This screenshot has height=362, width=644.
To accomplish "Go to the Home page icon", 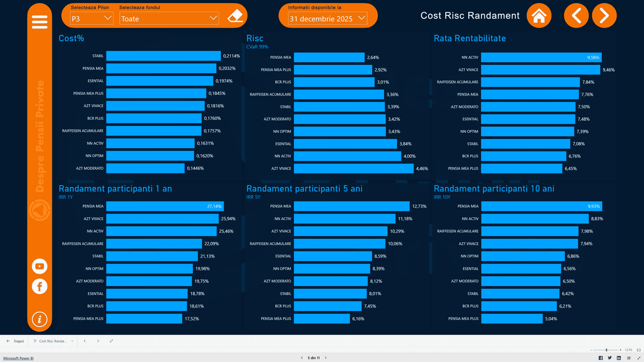I will tap(539, 16).
